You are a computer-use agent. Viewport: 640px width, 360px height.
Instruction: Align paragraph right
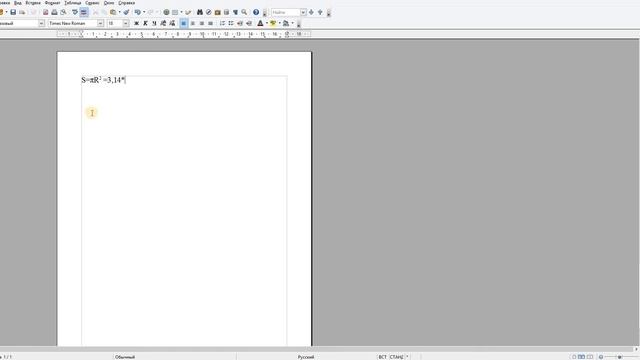(202, 23)
